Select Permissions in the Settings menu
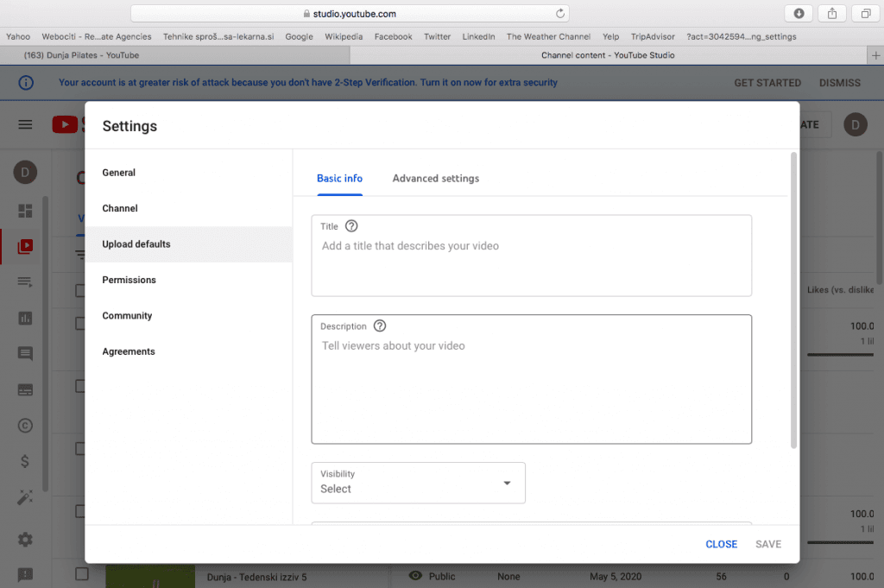Screen dimensions: 884x588 click(129, 280)
